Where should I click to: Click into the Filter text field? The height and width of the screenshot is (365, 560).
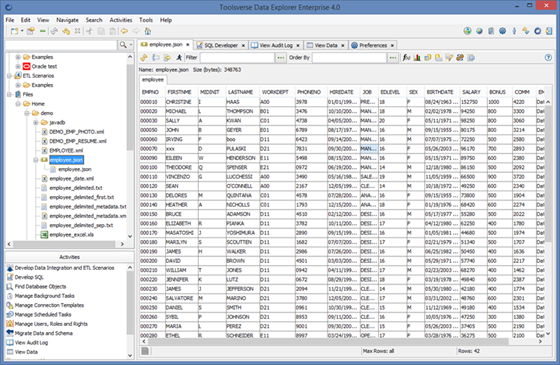pyautogui.click(x=237, y=58)
